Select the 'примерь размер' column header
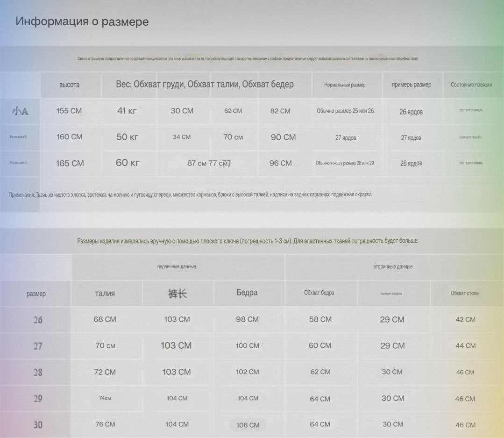The image size is (504, 438). 411,85
